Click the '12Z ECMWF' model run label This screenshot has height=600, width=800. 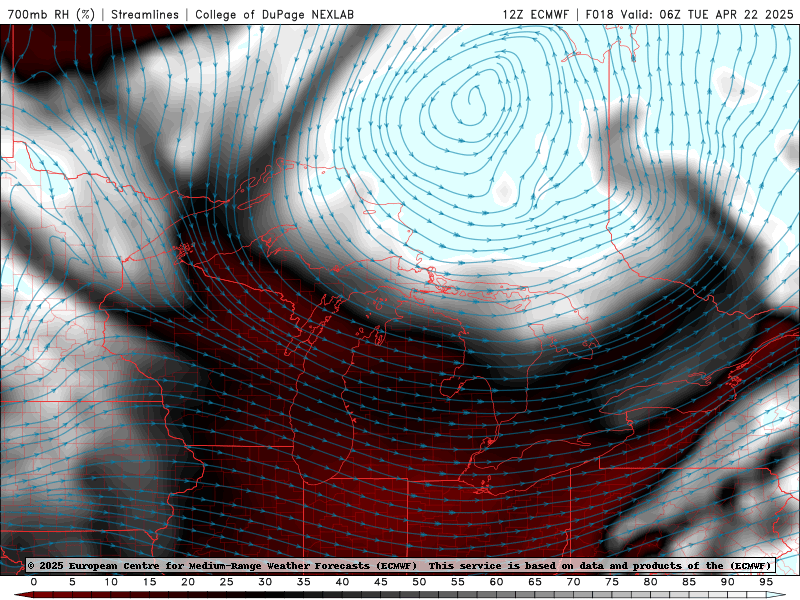tap(535, 14)
